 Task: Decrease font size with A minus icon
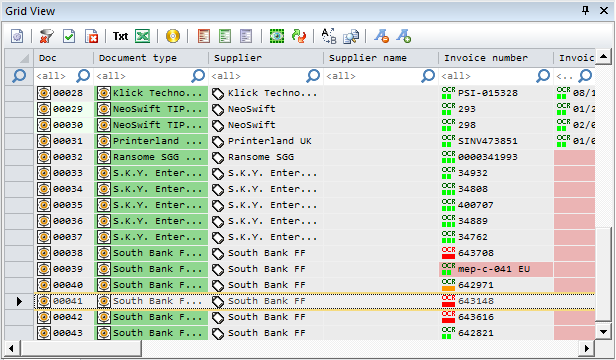coord(381,37)
